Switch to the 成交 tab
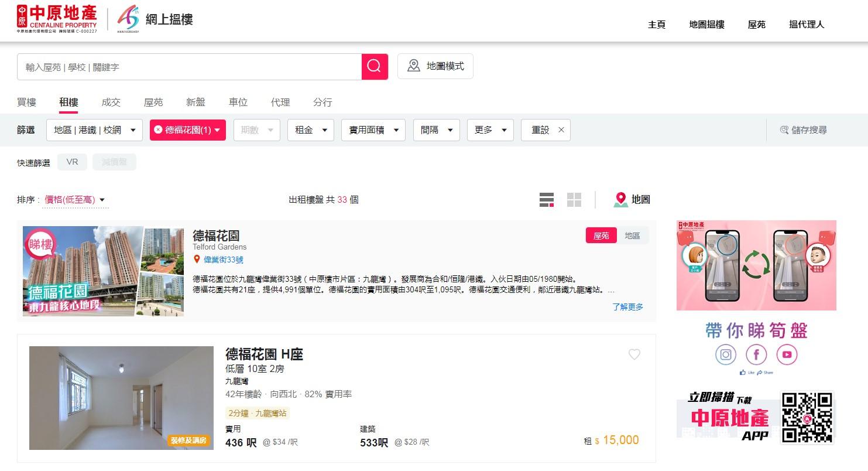The width and height of the screenshot is (868, 471). point(111,102)
